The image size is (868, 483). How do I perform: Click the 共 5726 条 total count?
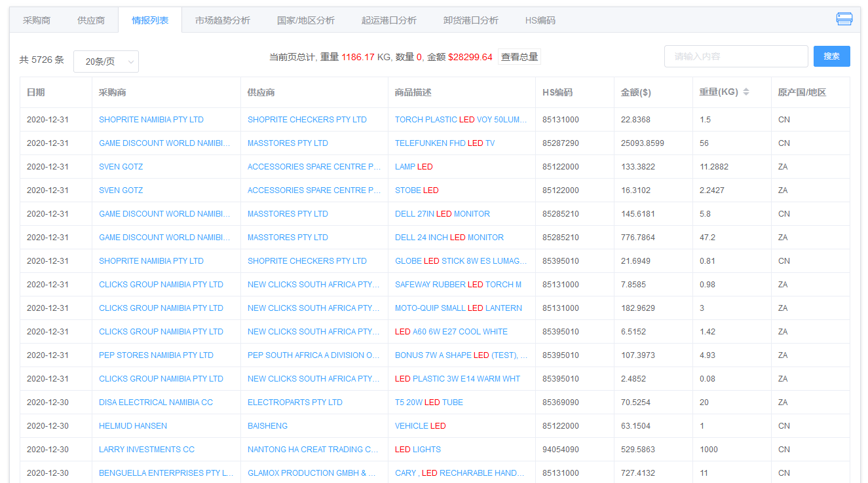click(x=42, y=60)
